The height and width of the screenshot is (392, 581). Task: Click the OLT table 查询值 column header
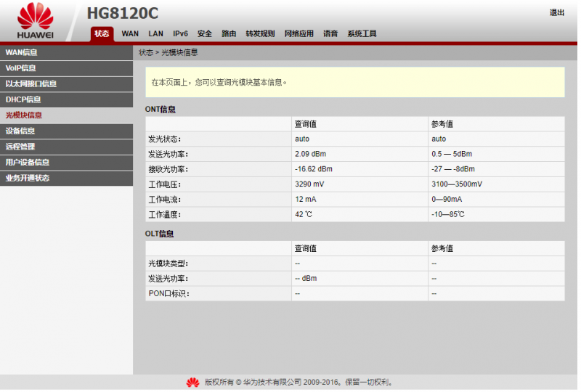point(306,248)
